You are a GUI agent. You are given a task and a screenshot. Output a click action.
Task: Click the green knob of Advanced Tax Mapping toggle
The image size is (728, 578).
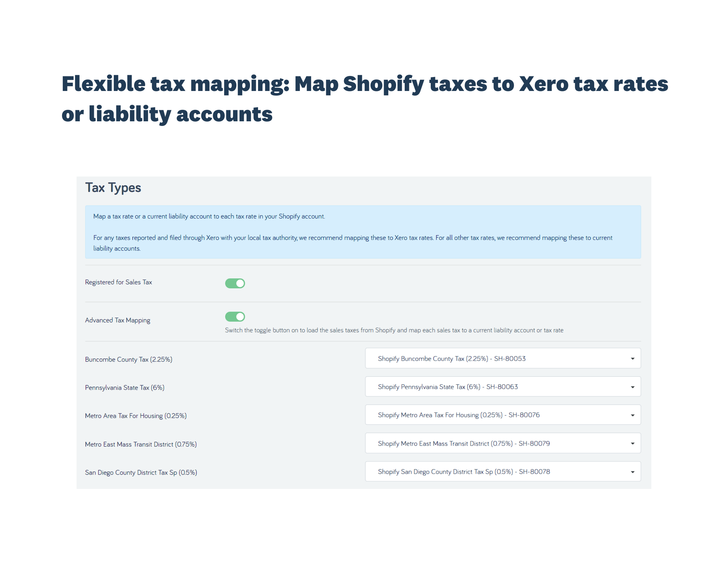239,316
